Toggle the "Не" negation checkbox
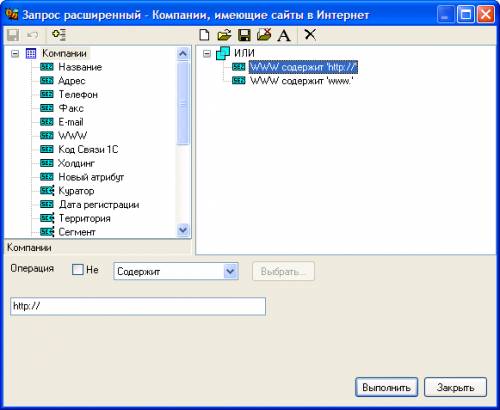This screenshot has height=410, width=500. coord(78,269)
